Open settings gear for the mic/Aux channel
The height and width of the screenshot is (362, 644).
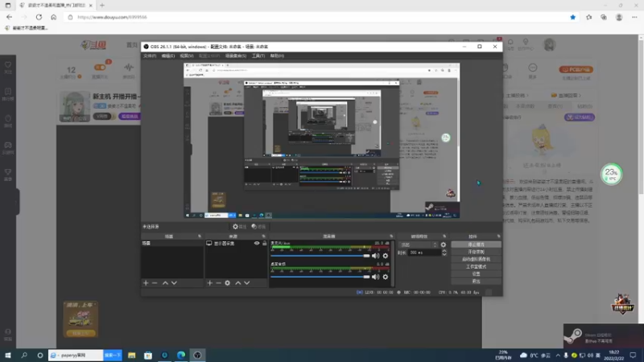click(386, 256)
